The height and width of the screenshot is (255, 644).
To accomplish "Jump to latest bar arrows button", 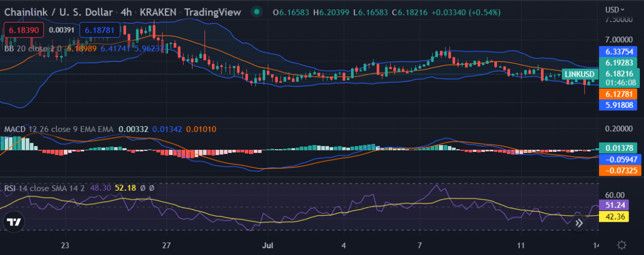I will 579,222.
